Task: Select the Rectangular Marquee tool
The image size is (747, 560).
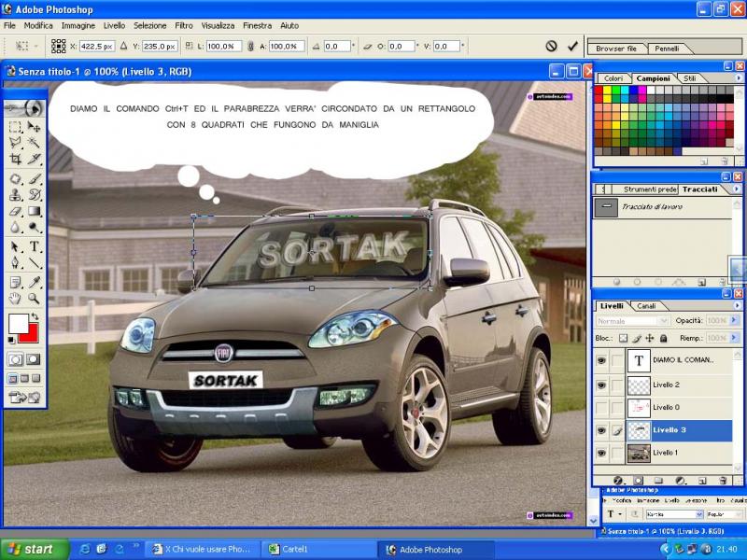Action: (x=16, y=127)
